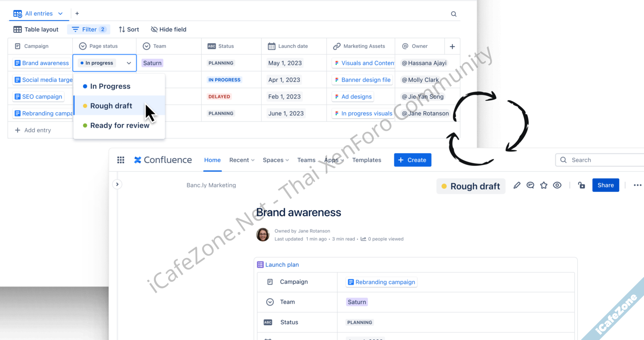Open the All entries view dropdown
644x340 pixels.
(38, 13)
